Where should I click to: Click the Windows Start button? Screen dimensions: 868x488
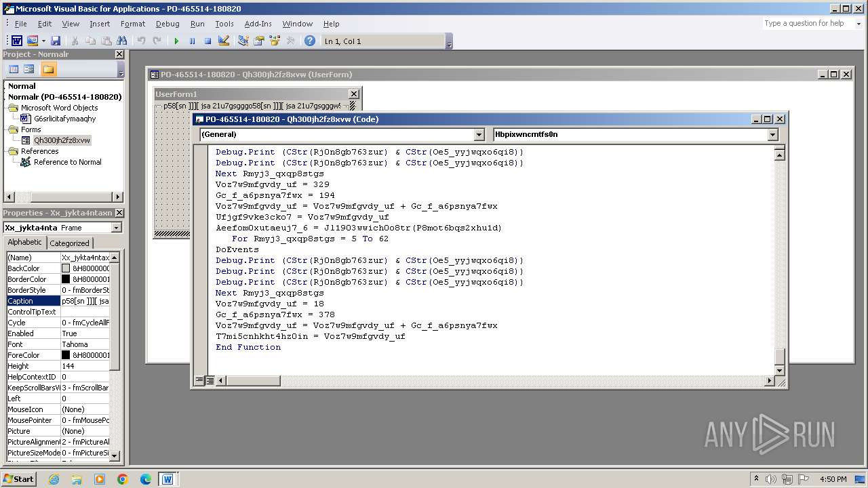tap(18, 479)
